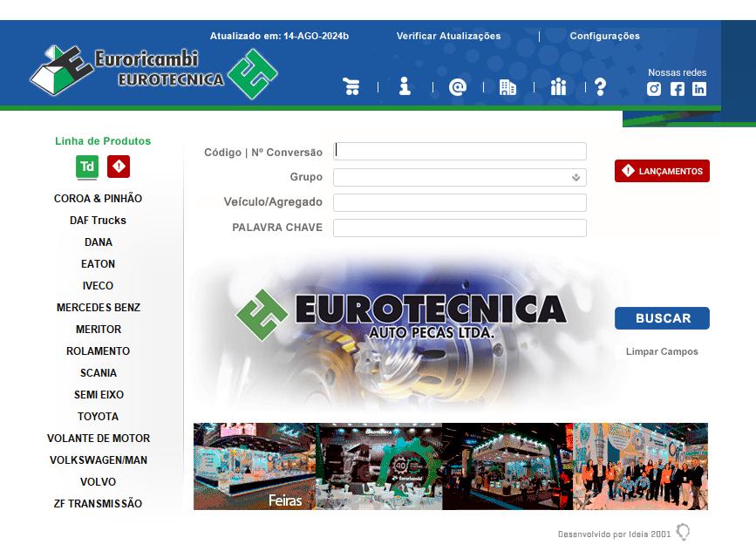
Task: Open Verificar Atualizações
Action: [448, 36]
